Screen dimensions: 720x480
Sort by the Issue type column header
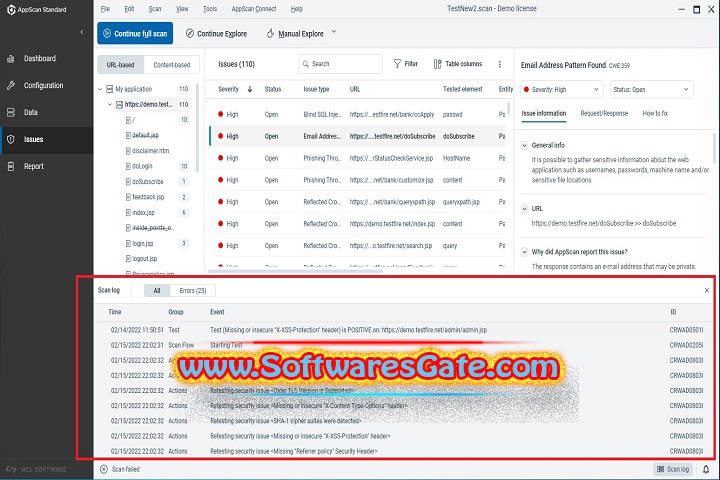click(316, 89)
